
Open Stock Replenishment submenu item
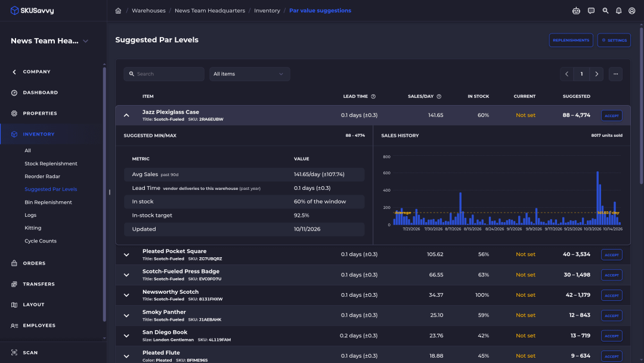tap(51, 164)
